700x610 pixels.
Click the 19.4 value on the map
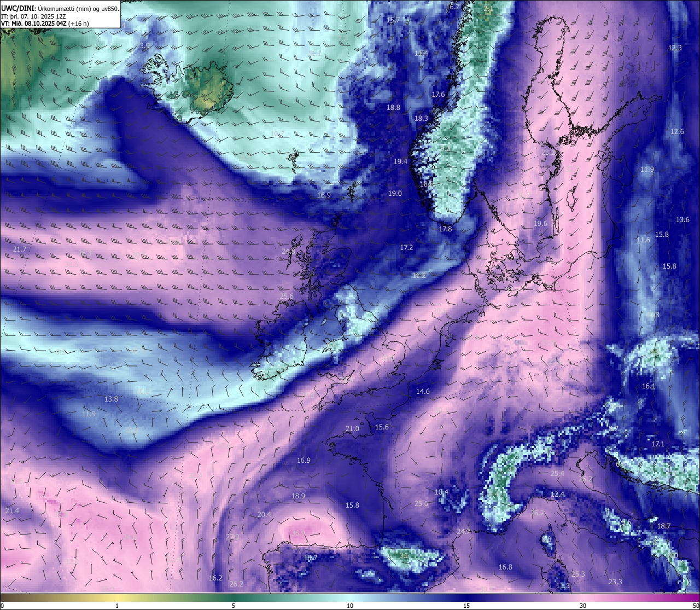tap(401, 162)
